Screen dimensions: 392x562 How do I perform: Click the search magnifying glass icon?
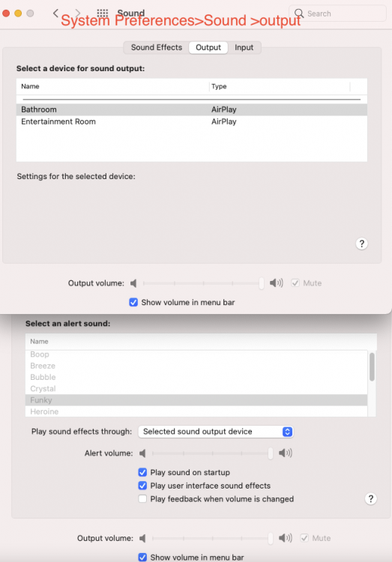pos(299,13)
